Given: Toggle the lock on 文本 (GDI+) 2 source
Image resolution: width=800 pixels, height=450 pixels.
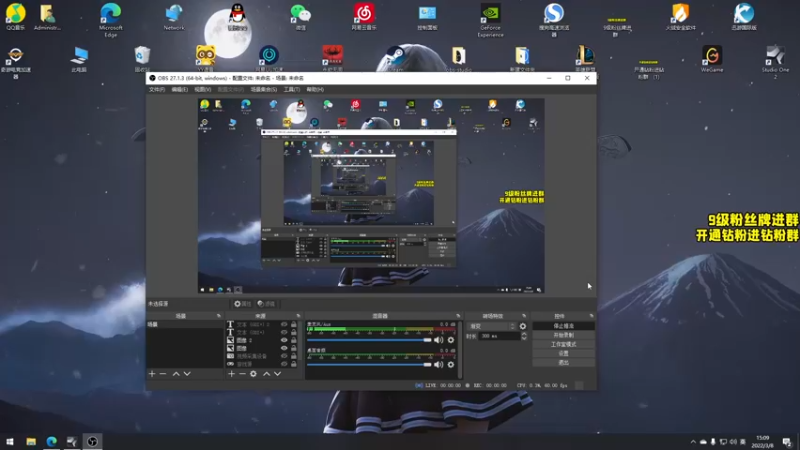Looking at the screenshot, I should [293, 324].
